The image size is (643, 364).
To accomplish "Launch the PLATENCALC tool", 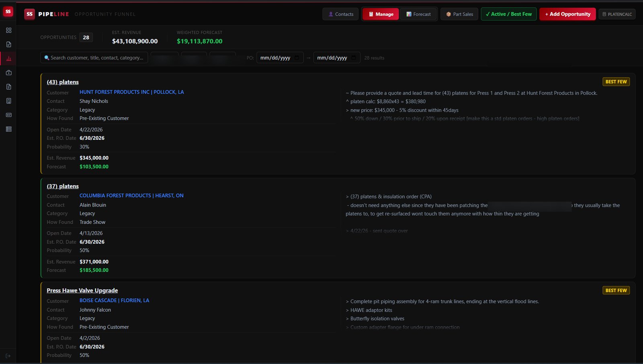I will pos(617,14).
